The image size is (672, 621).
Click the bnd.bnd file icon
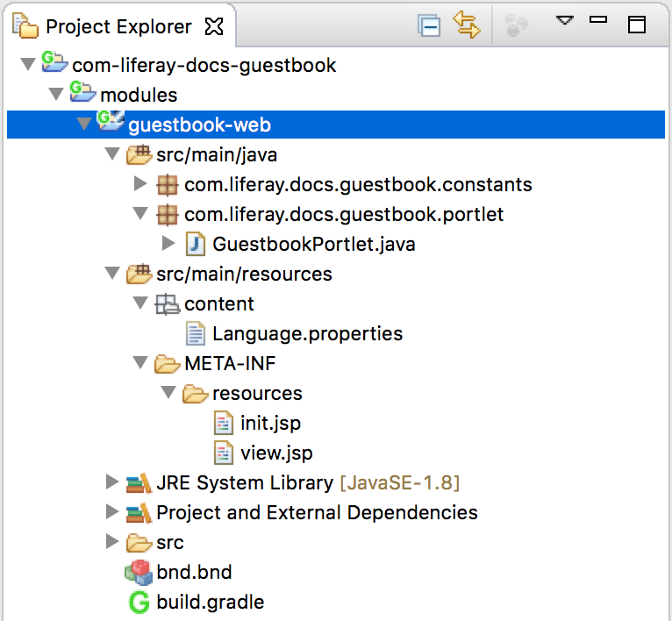pyautogui.click(x=139, y=572)
